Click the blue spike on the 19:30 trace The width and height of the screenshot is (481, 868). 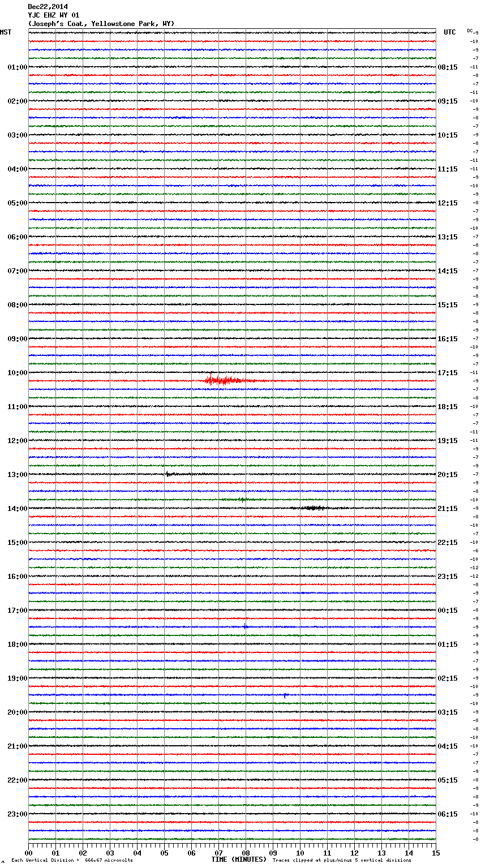pos(285,695)
